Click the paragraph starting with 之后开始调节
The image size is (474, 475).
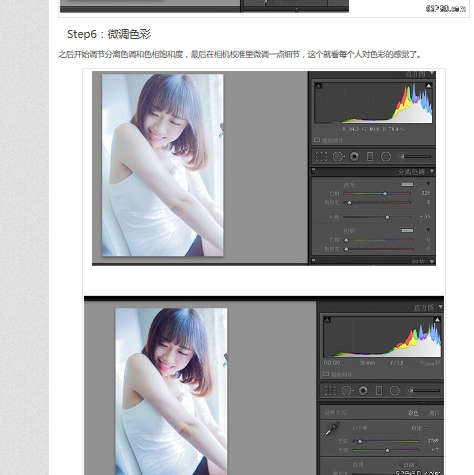(x=240, y=54)
